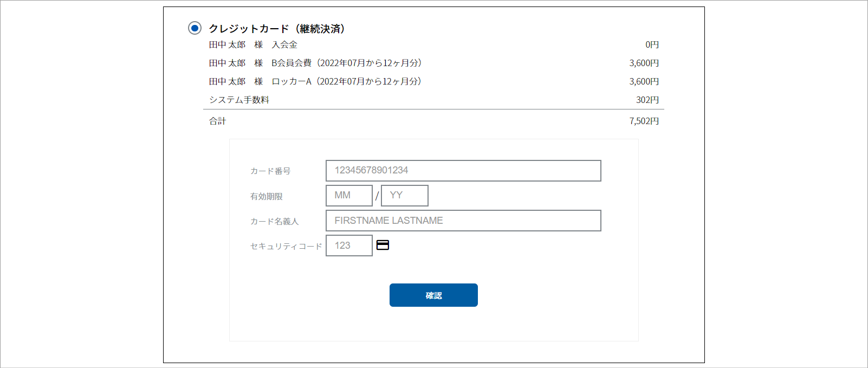Click the YY expiry year field
This screenshot has width=868, height=368.
click(x=404, y=196)
